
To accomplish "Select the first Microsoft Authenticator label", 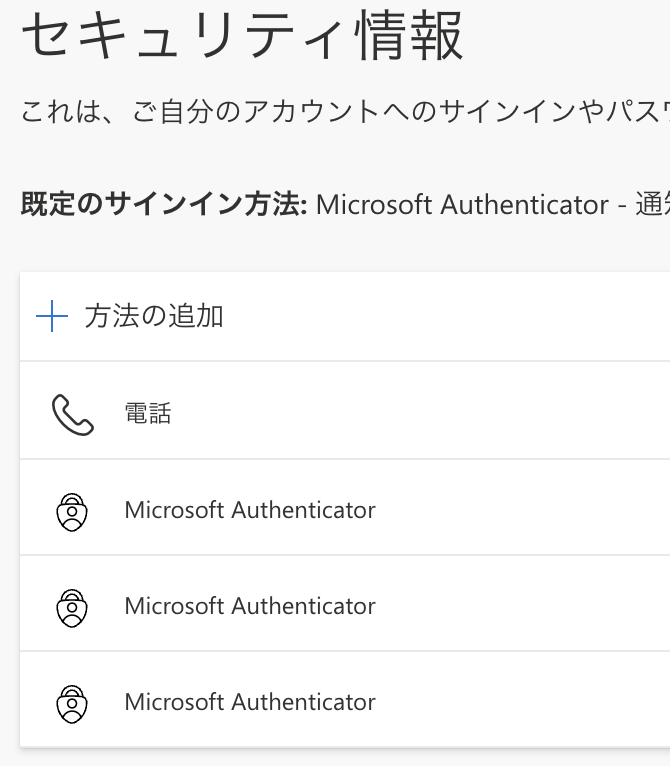I will (x=250, y=510).
